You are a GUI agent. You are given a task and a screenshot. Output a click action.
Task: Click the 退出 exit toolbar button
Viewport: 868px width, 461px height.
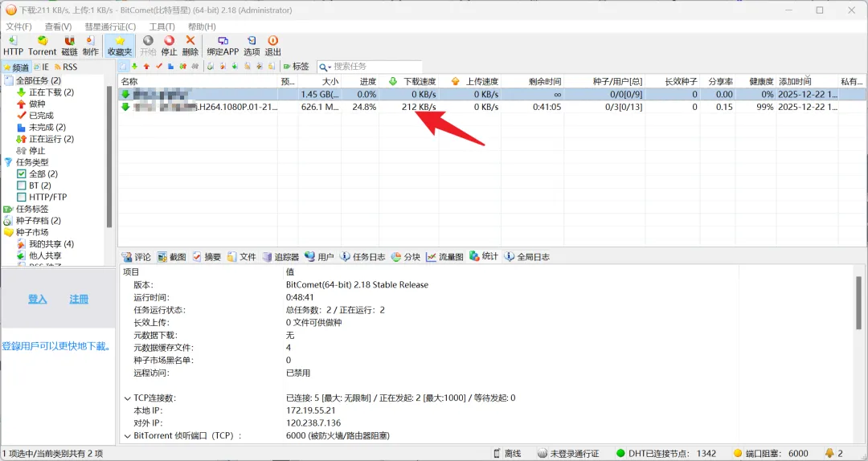coord(272,46)
